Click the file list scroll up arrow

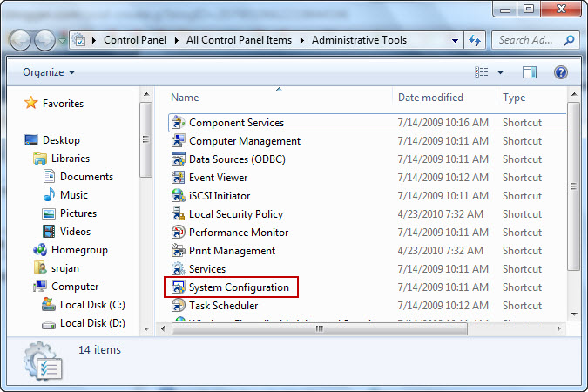(574, 94)
